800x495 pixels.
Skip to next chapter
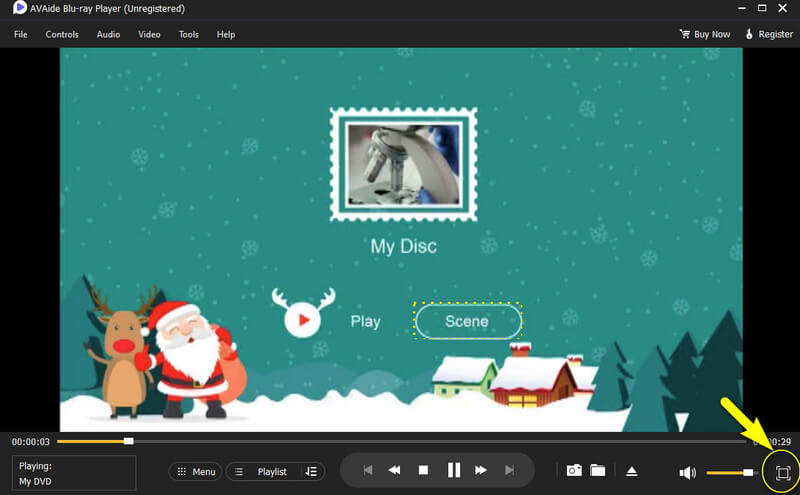pyautogui.click(x=509, y=470)
